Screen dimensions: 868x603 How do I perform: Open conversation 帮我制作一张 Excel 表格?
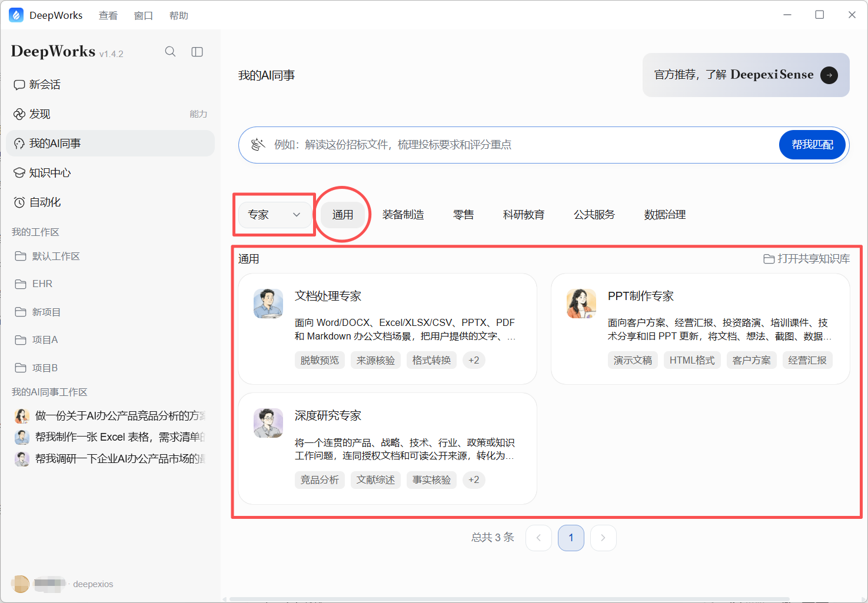[110, 437]
